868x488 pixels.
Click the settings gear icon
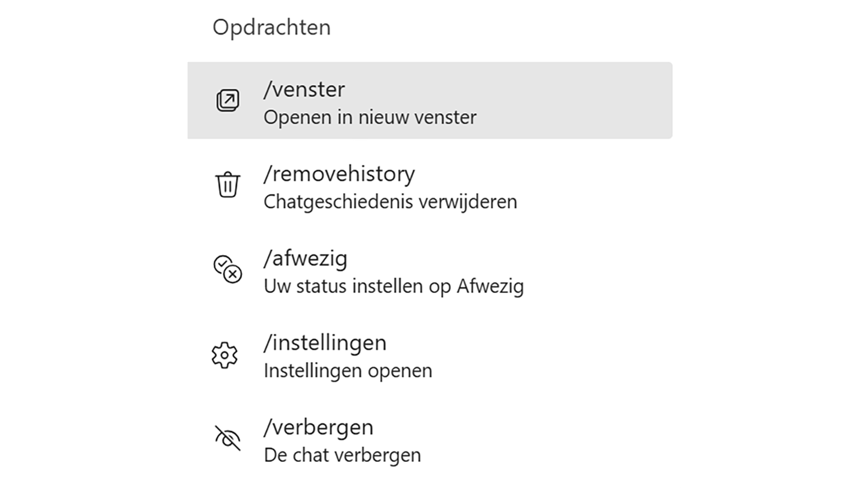coord(225,355)
